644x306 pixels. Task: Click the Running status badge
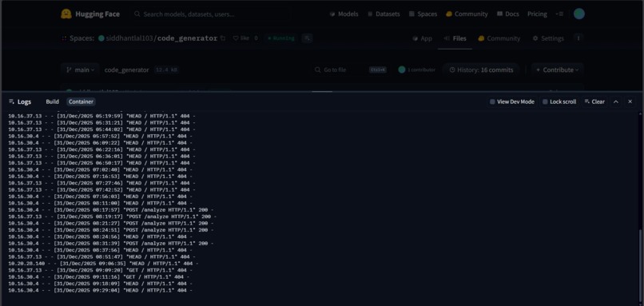pos(281,38)
